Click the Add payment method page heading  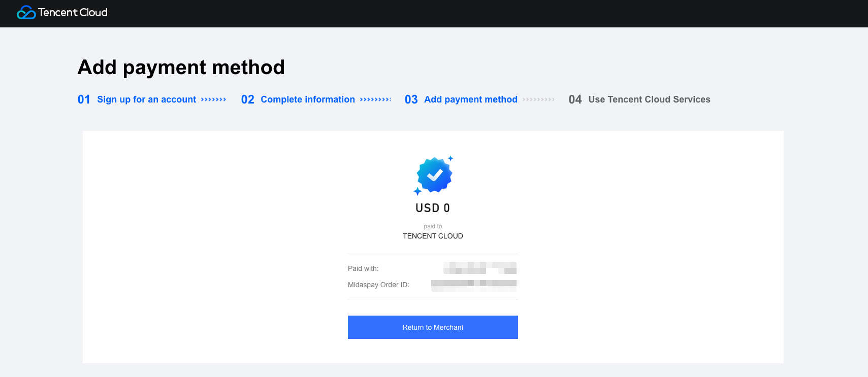tap(181, 67)
